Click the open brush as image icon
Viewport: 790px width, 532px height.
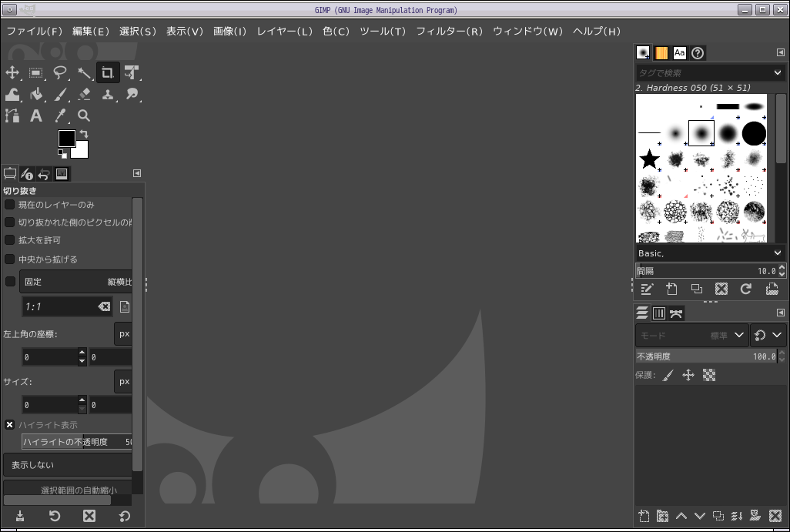point(772,289)
